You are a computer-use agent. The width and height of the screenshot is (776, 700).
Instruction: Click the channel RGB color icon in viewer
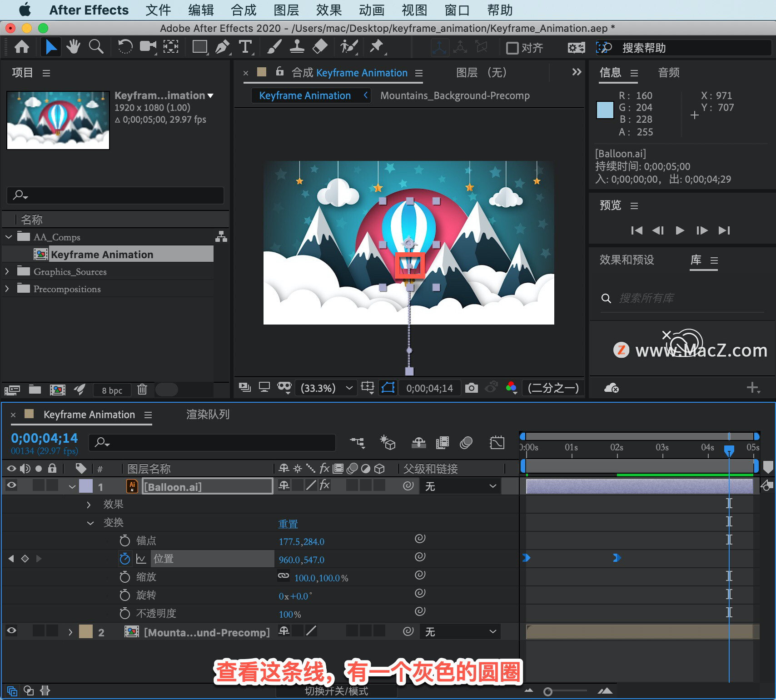click(x=512, y=388)
